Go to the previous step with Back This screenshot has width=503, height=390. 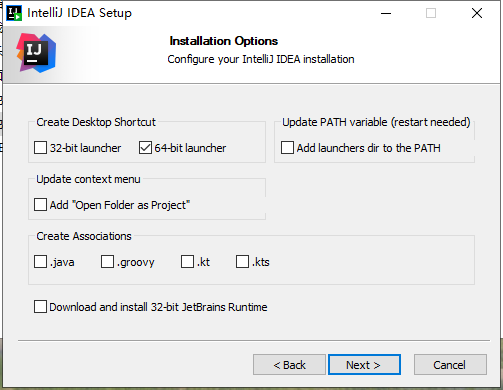click(289, 365)
